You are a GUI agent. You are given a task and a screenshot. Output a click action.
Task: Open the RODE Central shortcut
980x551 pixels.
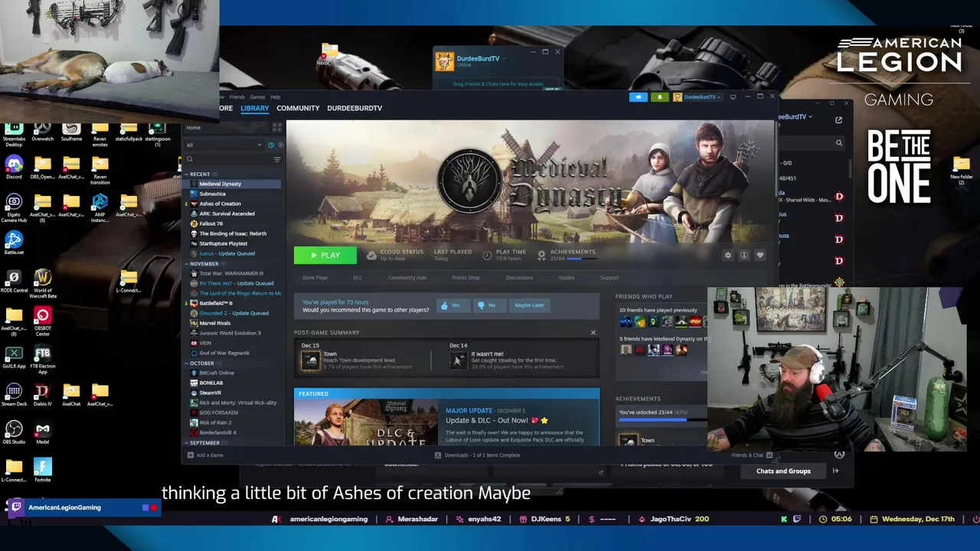[14, 281]
